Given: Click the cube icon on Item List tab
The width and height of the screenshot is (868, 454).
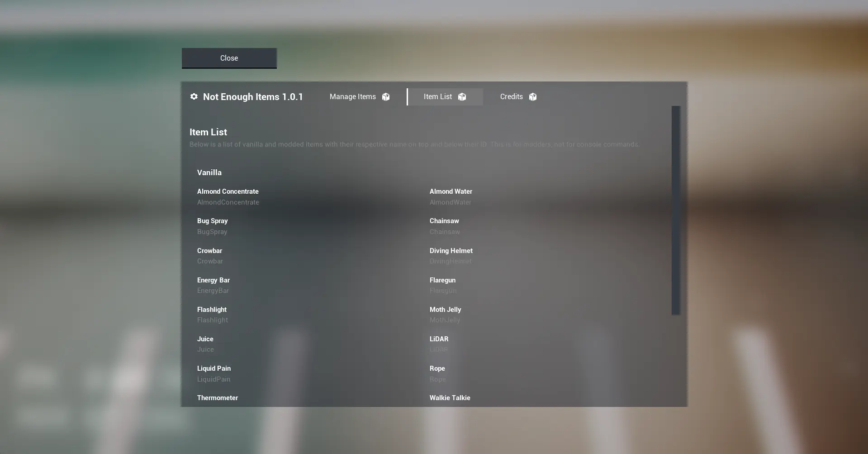Looking at the screenshot, I should tap(461, 97).
